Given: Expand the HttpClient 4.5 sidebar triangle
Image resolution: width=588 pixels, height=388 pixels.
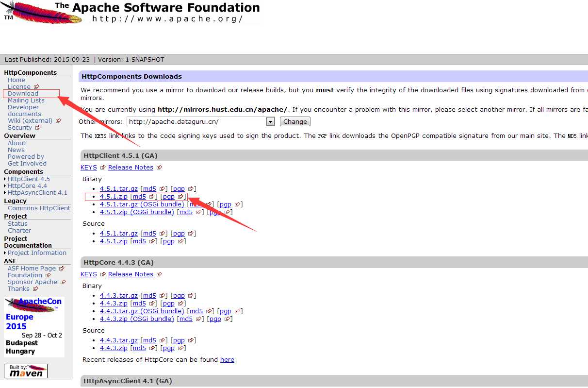Looking at the screenshot, I should [x=5, y=179].
